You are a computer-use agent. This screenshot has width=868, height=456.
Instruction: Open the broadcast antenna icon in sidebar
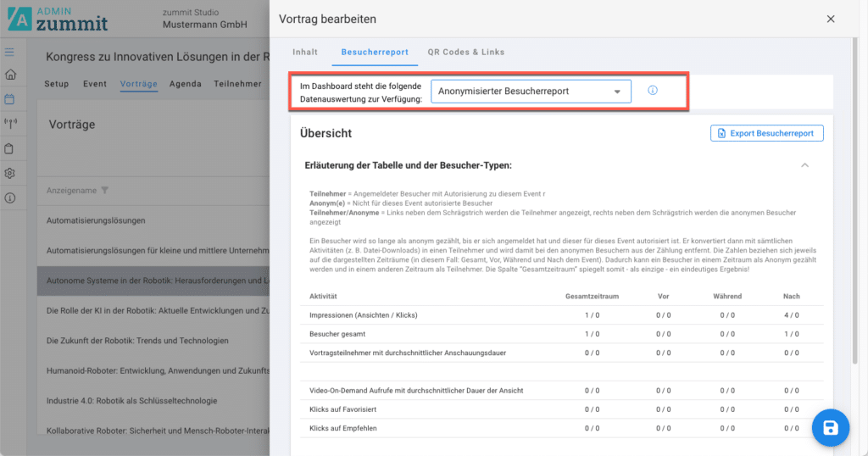tap(10, 124)
